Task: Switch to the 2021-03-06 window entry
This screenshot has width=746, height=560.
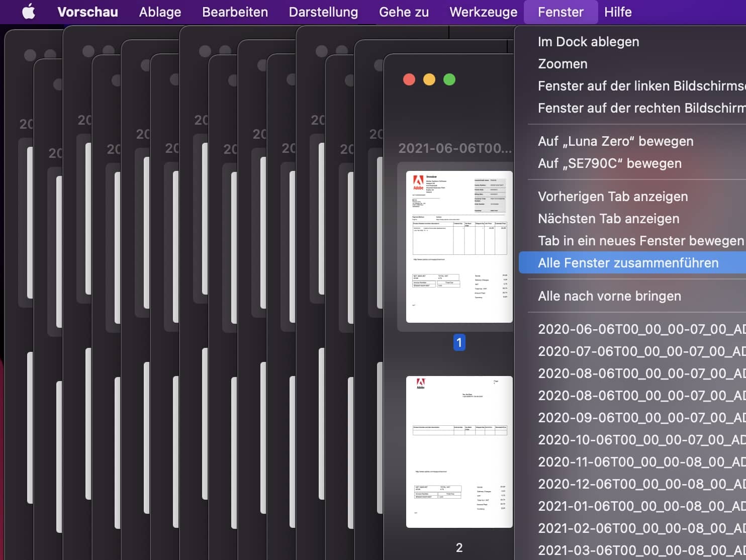Action: pos(632,550)
